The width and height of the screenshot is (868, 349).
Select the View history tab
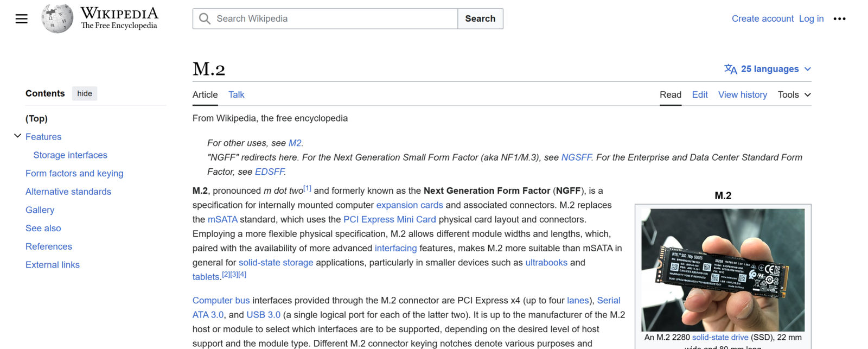742,94
